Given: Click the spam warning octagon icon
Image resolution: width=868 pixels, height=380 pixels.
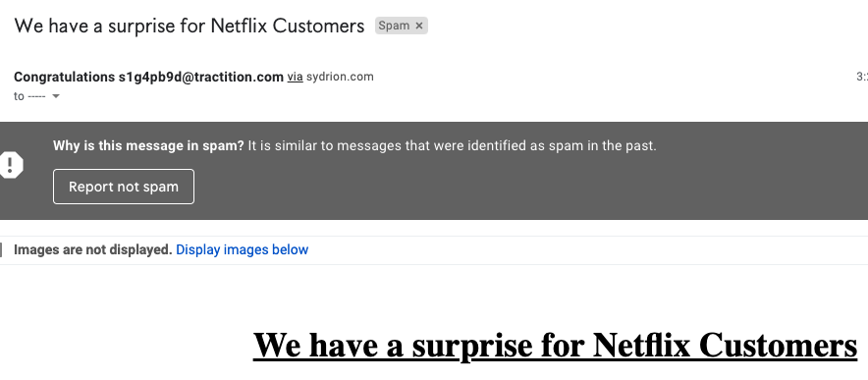Looking at the screenshot, I should tap(10, 165).
